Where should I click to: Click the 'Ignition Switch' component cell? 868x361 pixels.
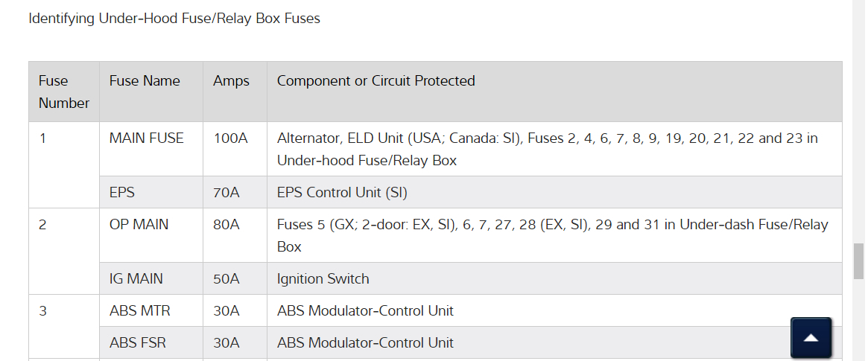[323, 279]
